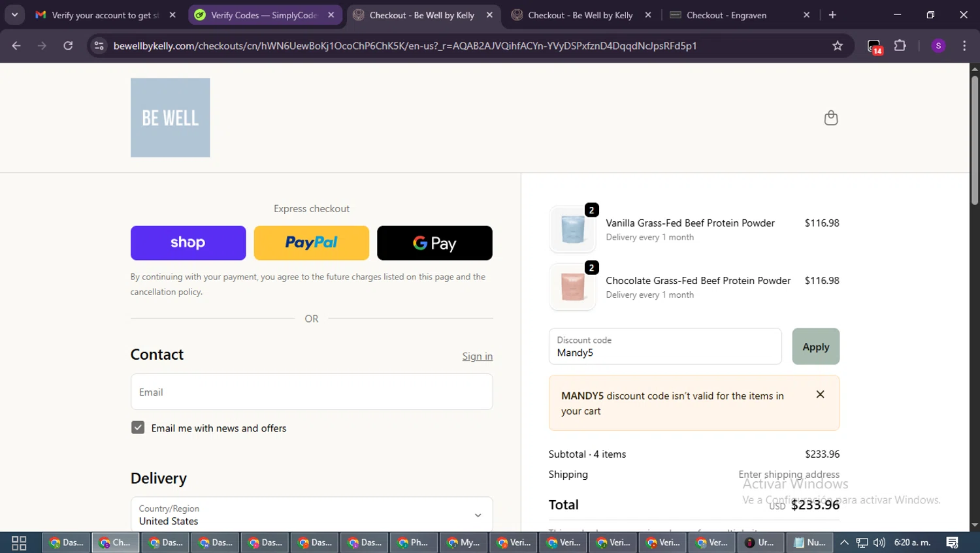Click the Subtotal · 4 items label

pos(587,454)
